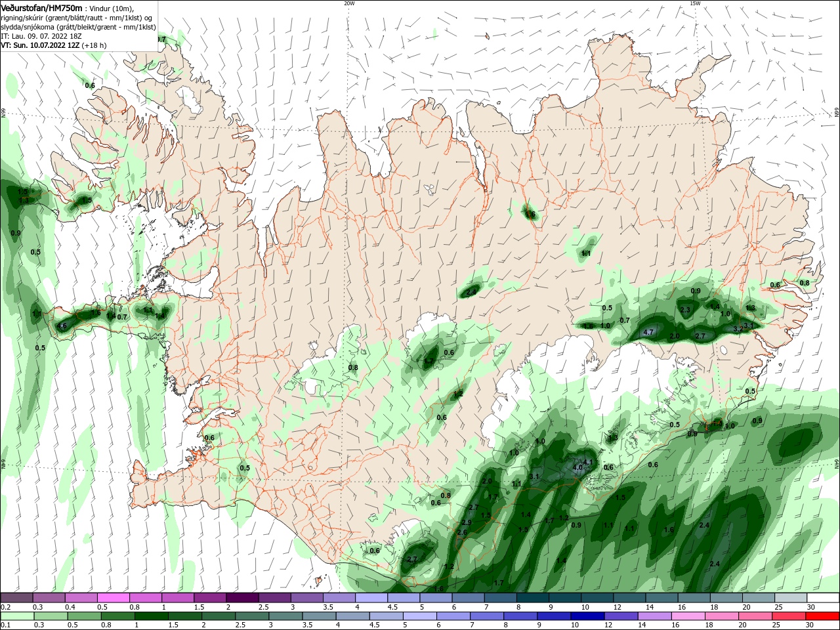The image size is (840, 630).
Task: Click the 15W longitude label
Action: coord(695,3)
